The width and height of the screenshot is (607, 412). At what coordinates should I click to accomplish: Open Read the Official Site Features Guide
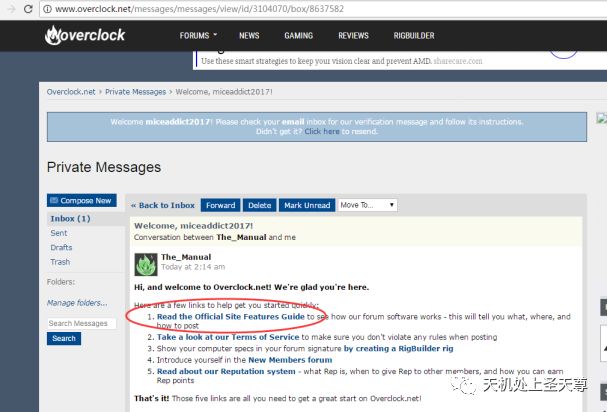point(231,316)
